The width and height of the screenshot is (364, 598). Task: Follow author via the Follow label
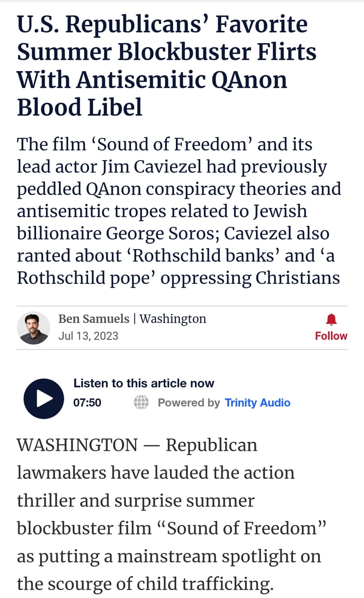pos(331,336)
